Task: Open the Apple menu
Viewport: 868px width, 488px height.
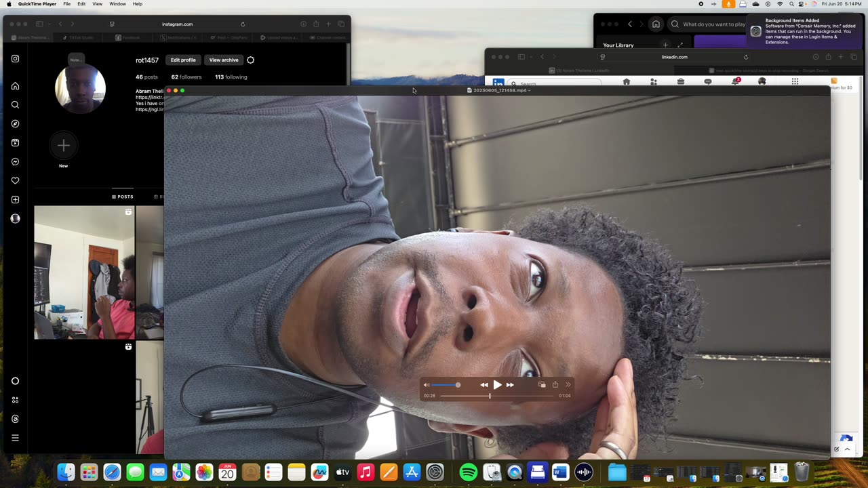Action: (x=9, y=4)
